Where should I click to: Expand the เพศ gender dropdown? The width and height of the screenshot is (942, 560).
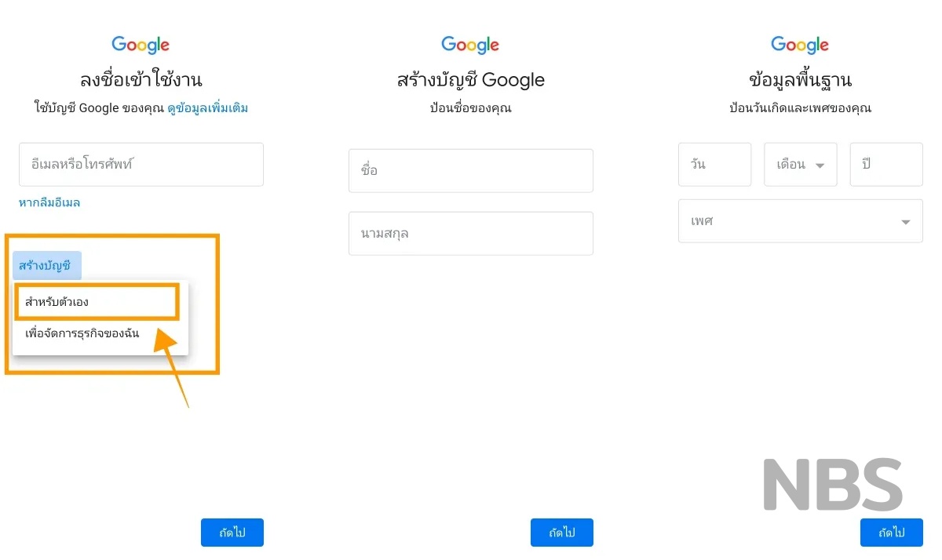tap(801, 221)
